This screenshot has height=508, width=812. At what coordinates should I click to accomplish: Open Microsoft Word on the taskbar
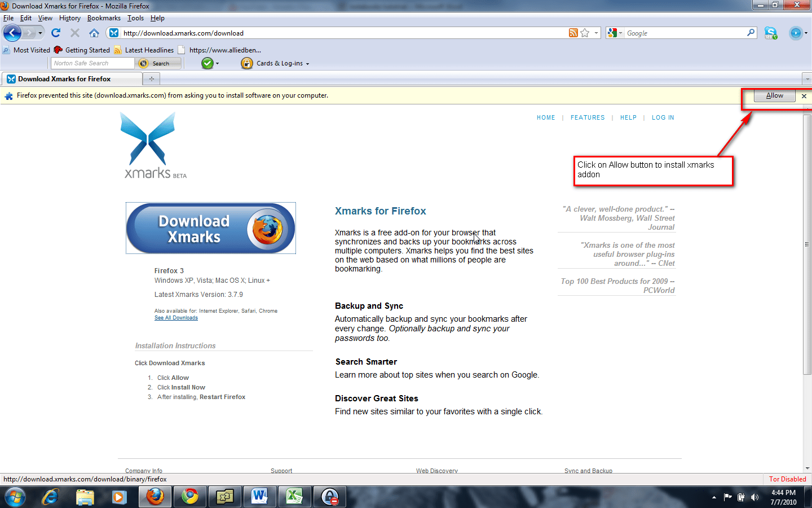coord(259,497)
